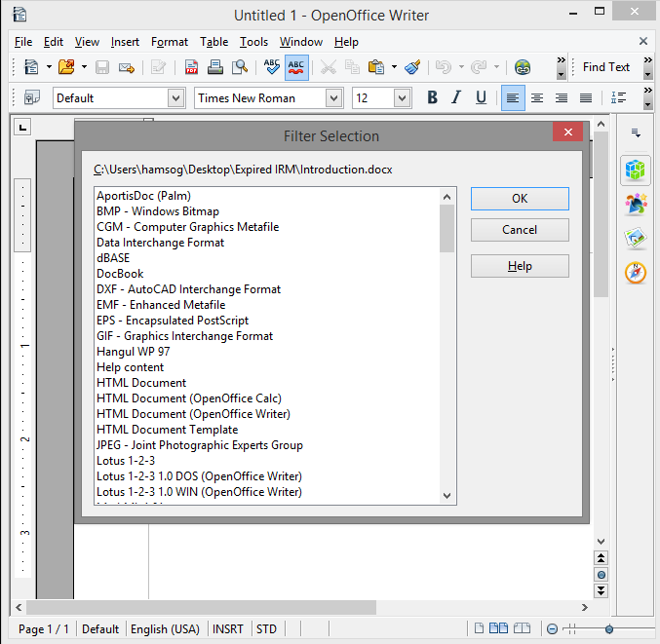
Task: Cancel the Filter Selection dialog
Action: (x=520, y=230)
